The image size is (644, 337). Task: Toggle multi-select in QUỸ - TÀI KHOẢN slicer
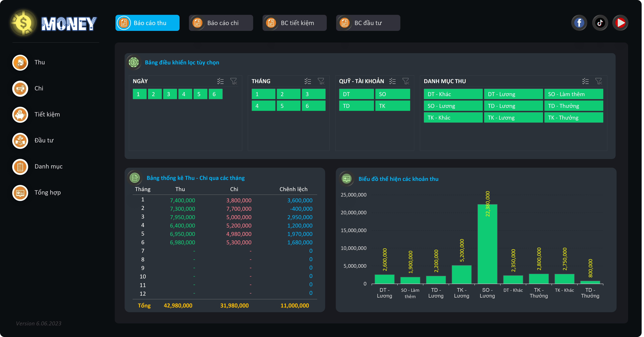click(392, 81)
